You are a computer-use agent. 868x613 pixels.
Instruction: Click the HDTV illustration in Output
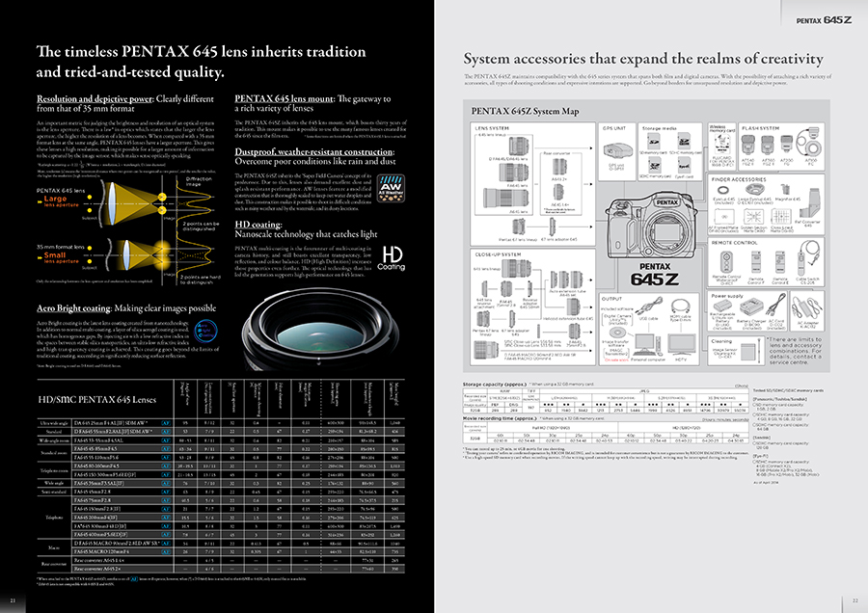pos(682,344)
